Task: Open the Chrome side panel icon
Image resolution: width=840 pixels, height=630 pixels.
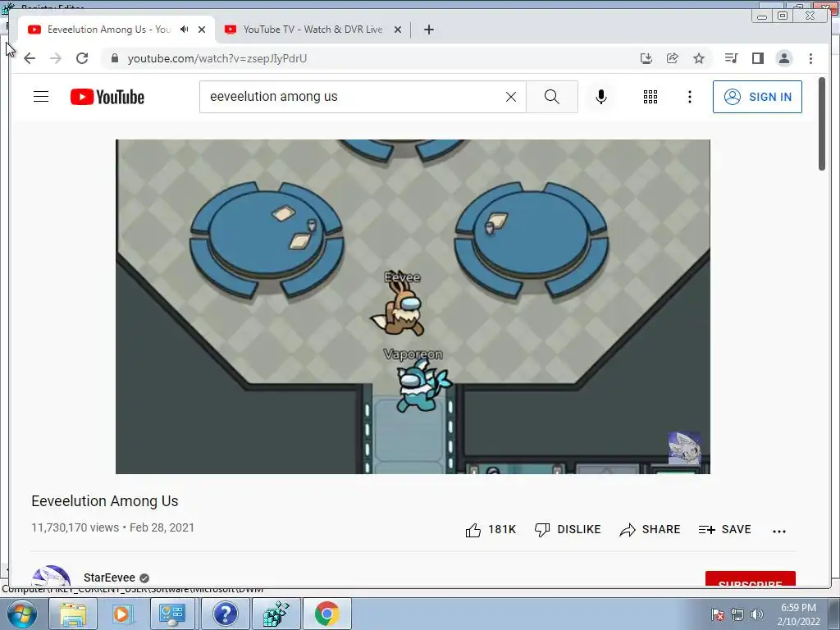Action: 757,58
